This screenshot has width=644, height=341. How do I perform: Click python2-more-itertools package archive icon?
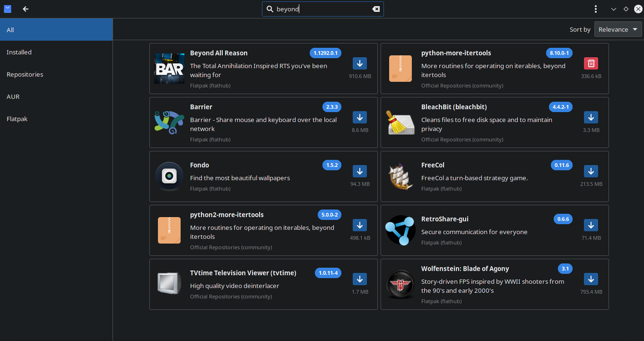pos(169,230)
